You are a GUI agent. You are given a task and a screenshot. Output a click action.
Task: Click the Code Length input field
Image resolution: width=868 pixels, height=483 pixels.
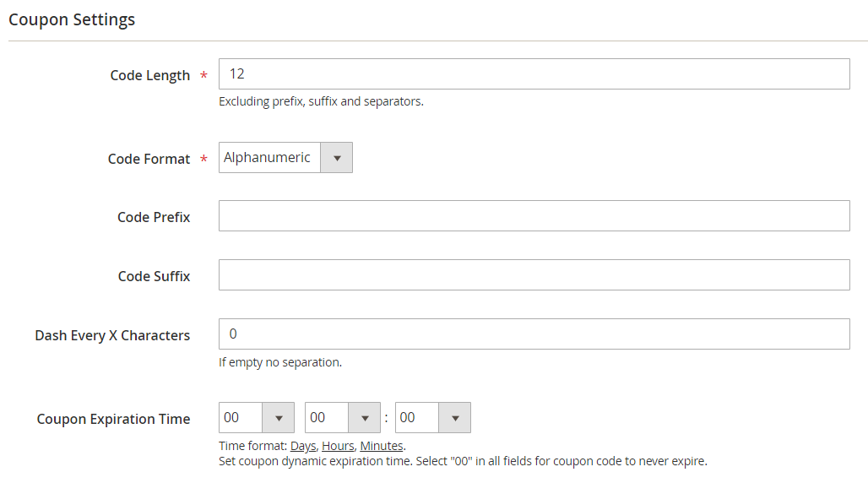pos(534,73)
